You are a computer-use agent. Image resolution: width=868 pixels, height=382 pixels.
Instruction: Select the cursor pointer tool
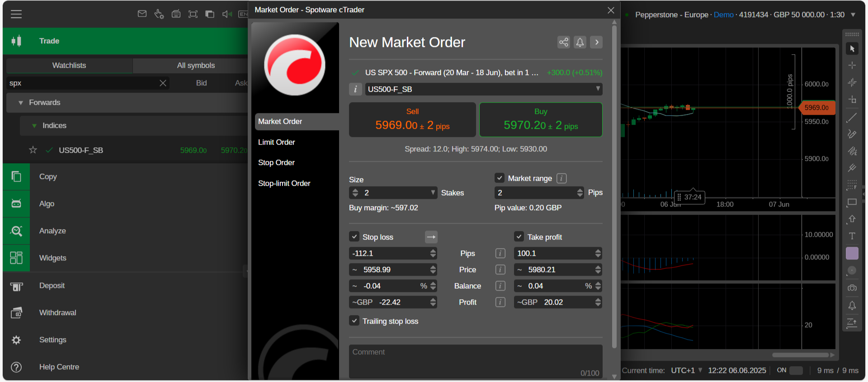pos(852,48)
